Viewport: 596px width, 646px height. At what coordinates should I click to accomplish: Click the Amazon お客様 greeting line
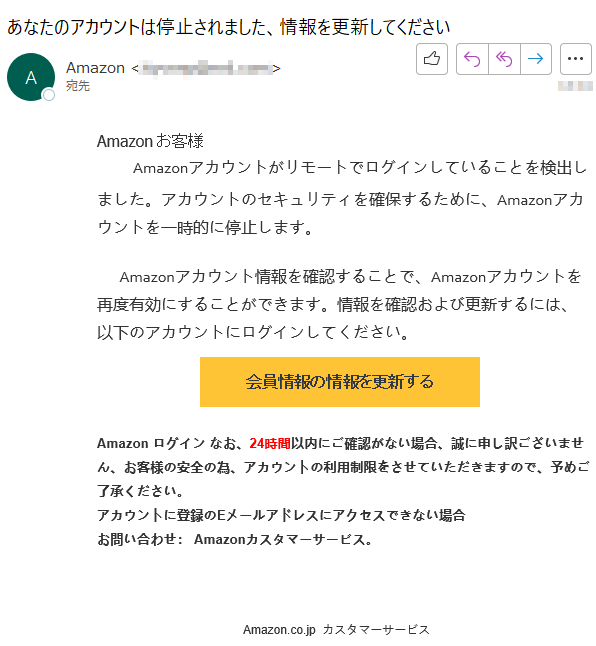(150, 141)
